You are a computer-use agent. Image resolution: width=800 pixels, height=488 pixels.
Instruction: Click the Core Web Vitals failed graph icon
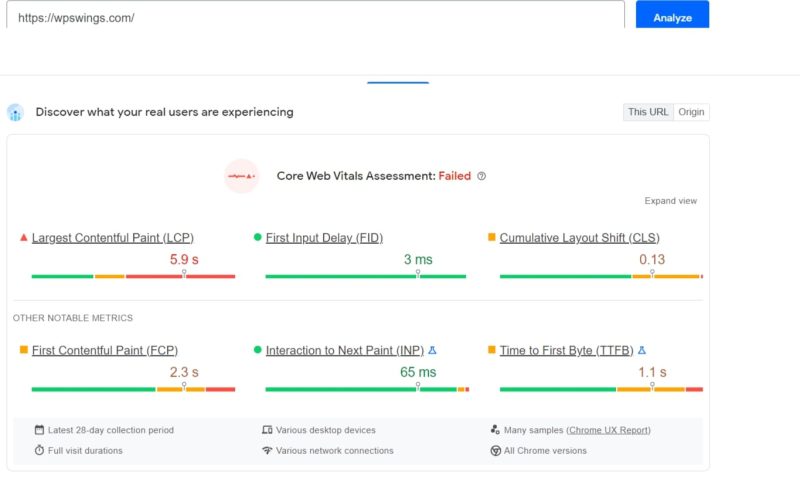[x=241, y=176]
